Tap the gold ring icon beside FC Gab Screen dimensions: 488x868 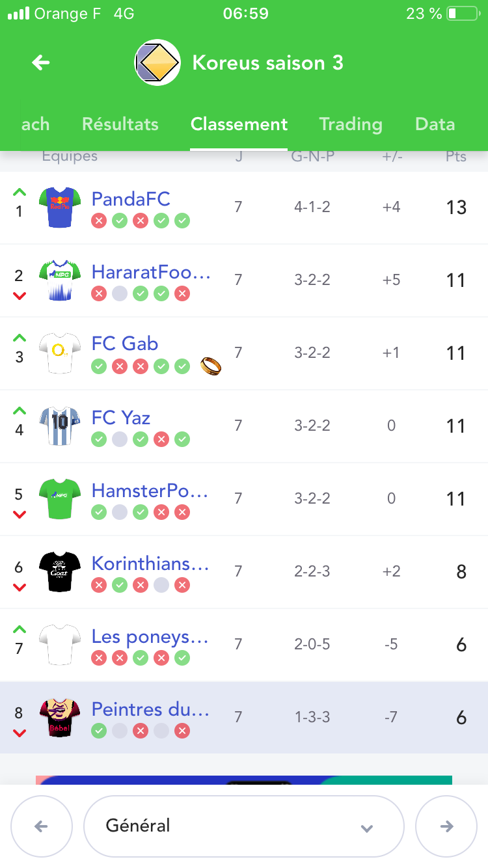pos(211,366)
